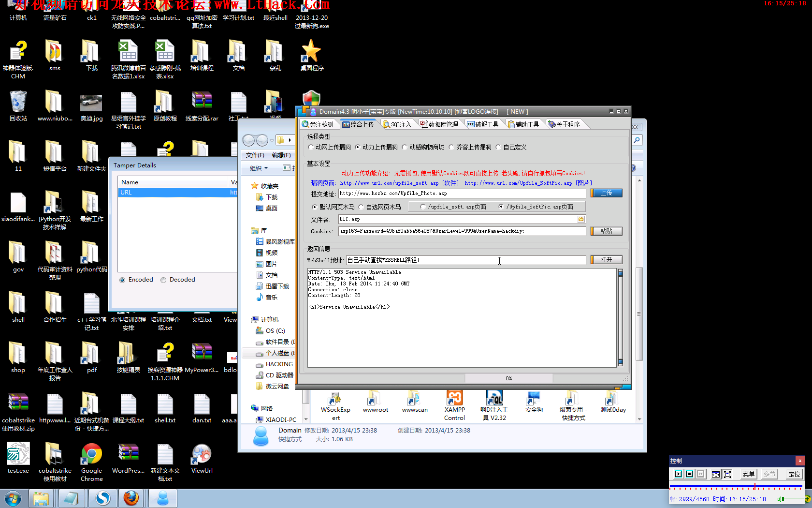Click the 安全狗 shortcut icon
The width and height of the screenshot is (812, 508).
click(x=534, y=402)
